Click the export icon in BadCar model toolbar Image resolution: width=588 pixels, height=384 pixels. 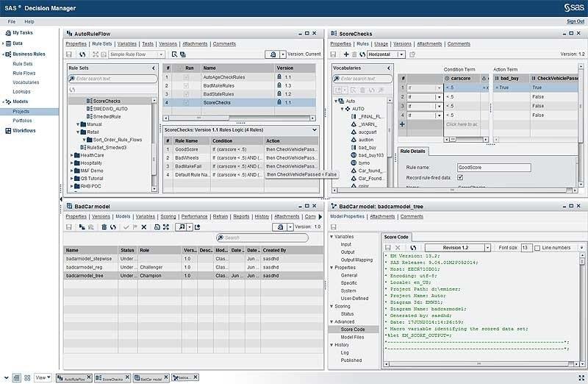click(197, 227)
